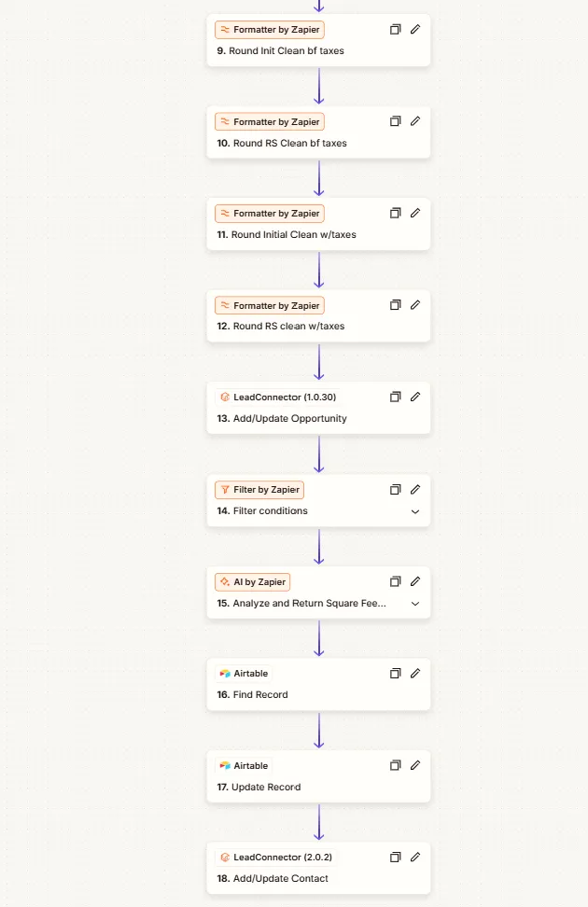588x907 pixels.
Task: Click the Filter by Zapier badge
Action: tap(259, 489)
